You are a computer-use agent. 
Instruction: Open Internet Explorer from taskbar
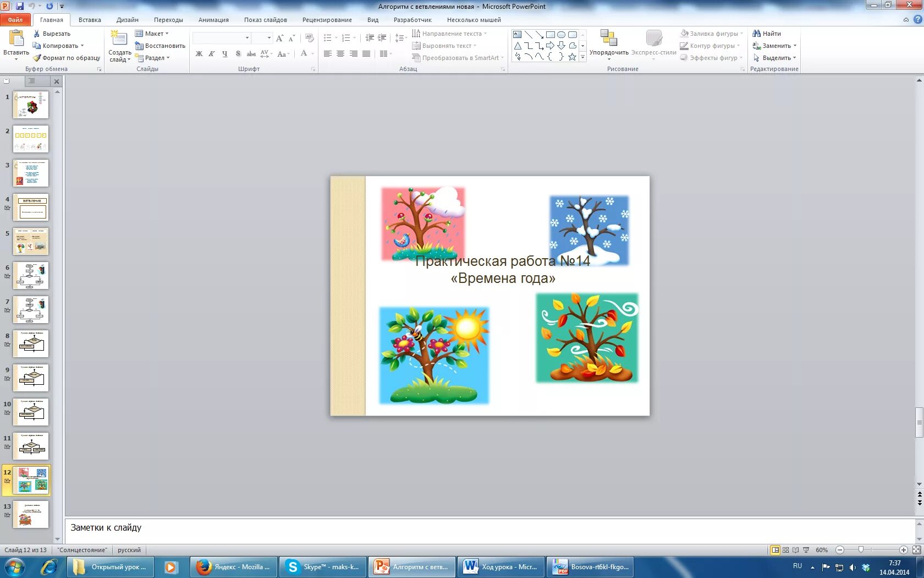48,567
